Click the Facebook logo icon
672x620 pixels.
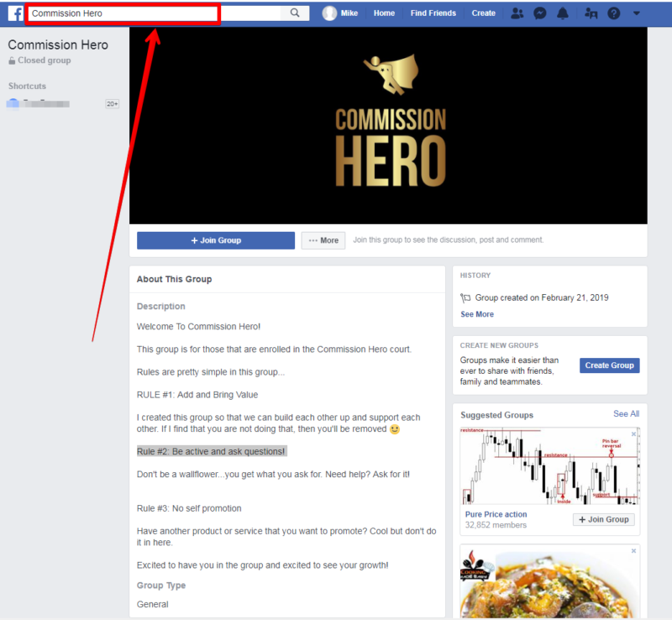15,13
